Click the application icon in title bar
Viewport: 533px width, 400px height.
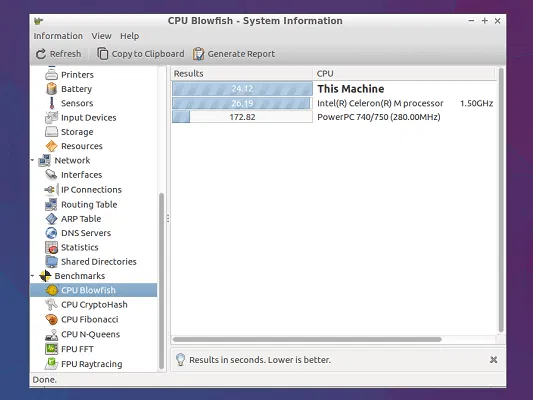(x=38, y=21)
